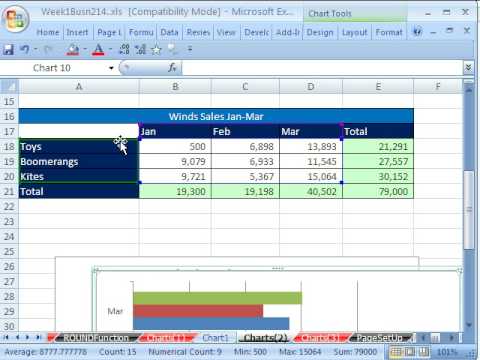Viewport: 480px width, 360px height.
Task: Open the Data ribbon tab
Action: 169,32
